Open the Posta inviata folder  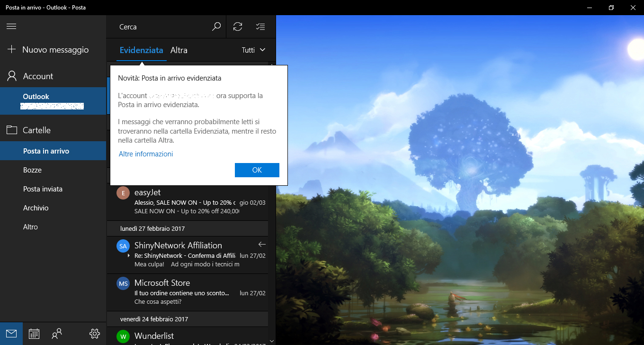pos(53,189)
